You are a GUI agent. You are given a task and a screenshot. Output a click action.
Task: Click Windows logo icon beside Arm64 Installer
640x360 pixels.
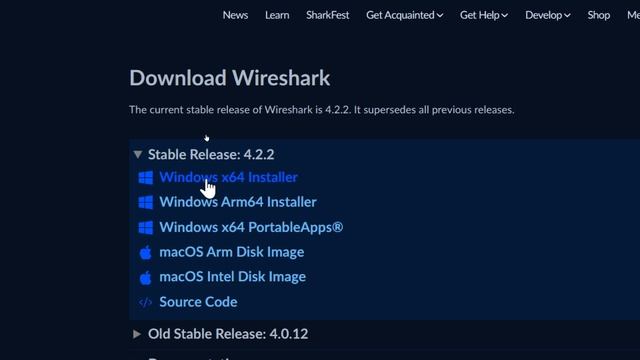(x=146, y=202)
